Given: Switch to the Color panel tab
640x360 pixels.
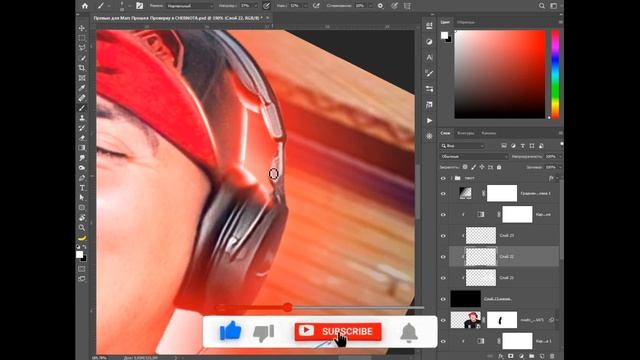Looking at the screenshot, I should 445,22.
